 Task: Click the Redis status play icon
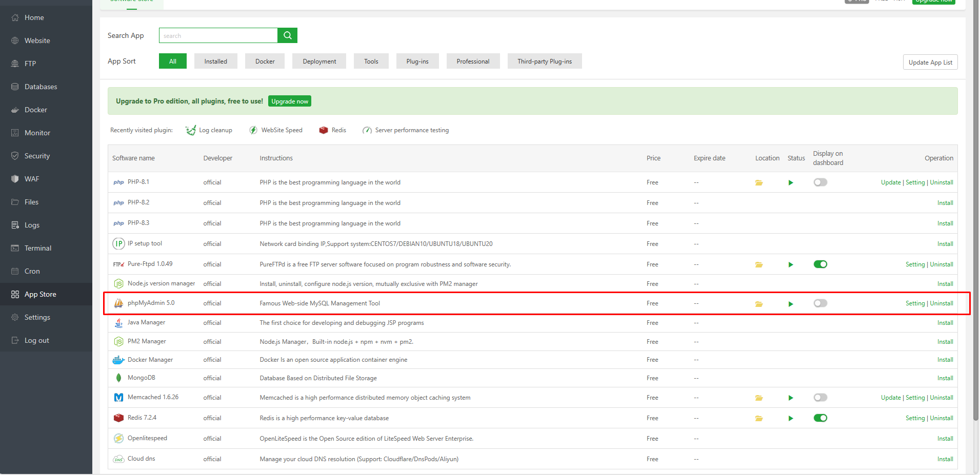click(x=791, y=419)
